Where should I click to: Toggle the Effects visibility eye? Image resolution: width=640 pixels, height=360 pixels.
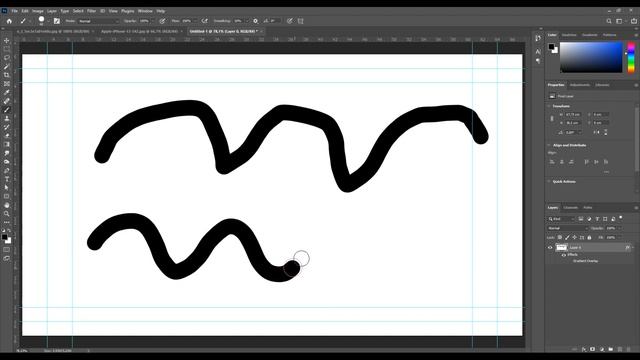[564, 255]
